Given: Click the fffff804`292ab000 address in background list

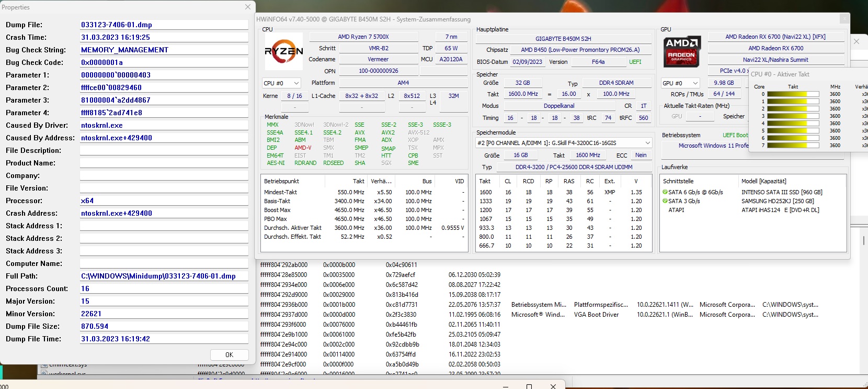Looking at the screenshot, I should 284,265.
